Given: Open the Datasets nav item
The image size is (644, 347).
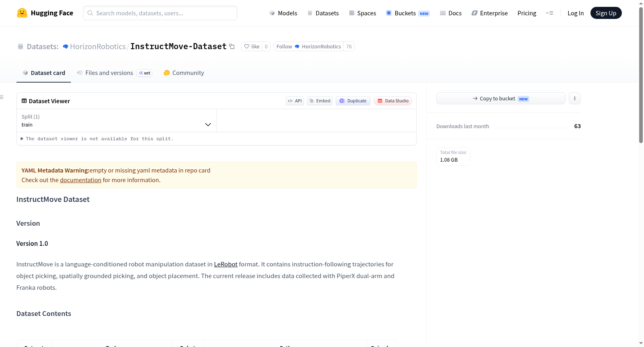Looking at the screenshot, I should (323, 13).
